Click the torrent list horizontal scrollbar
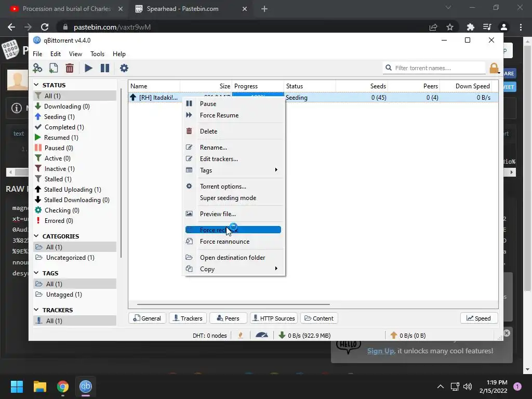 233,304
